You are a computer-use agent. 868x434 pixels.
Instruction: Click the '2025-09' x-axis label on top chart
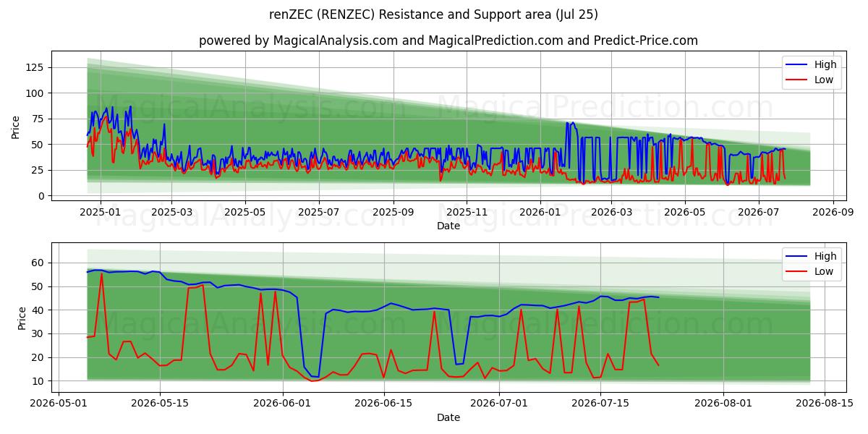(393, 213)
